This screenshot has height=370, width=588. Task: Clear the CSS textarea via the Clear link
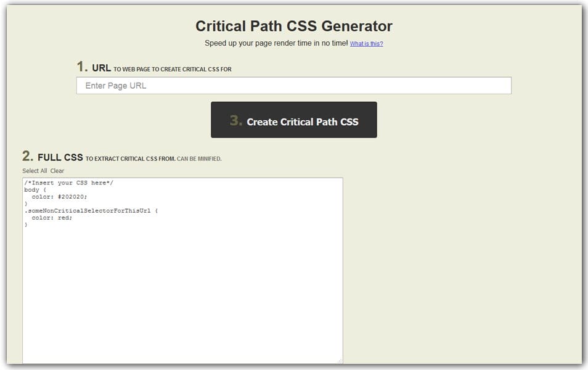coord(57,171)
